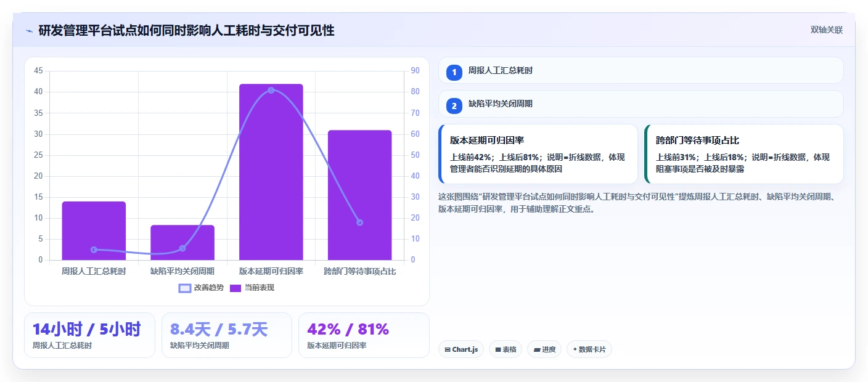Click the icon in Chart.js tag

pos(447,349)
